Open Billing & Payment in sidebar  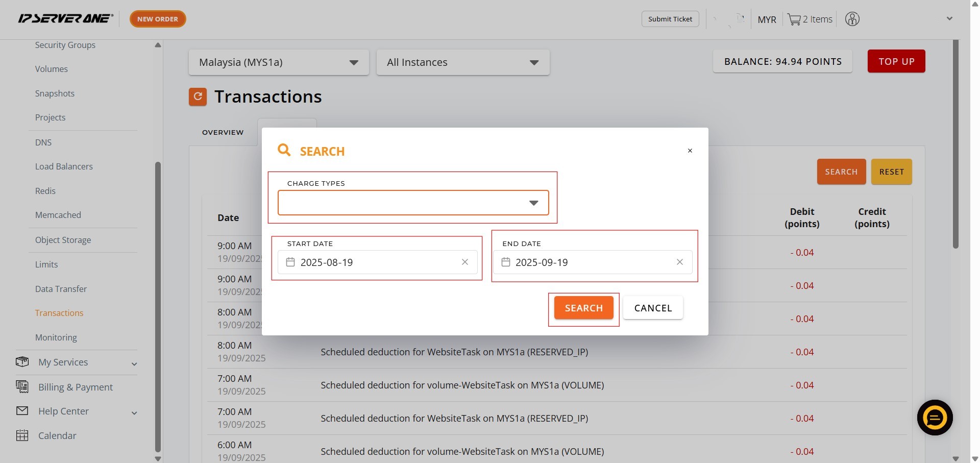(76, 387)
